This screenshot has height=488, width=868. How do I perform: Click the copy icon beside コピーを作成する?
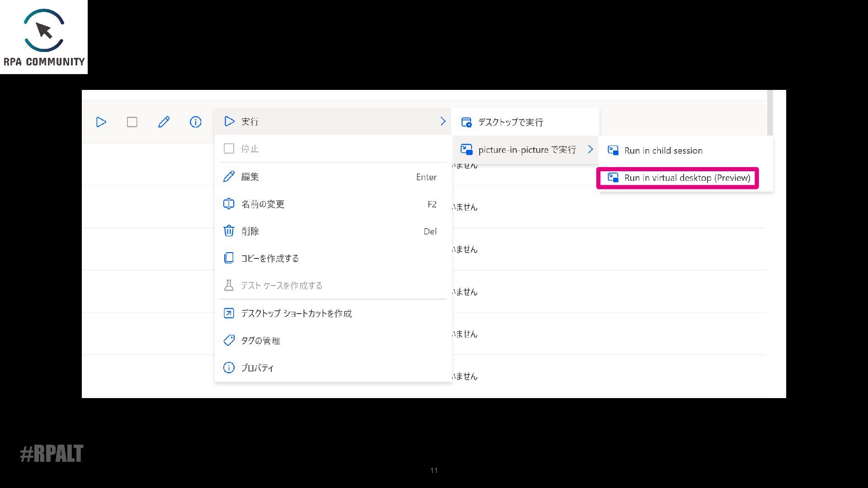[x=229, y=258]
